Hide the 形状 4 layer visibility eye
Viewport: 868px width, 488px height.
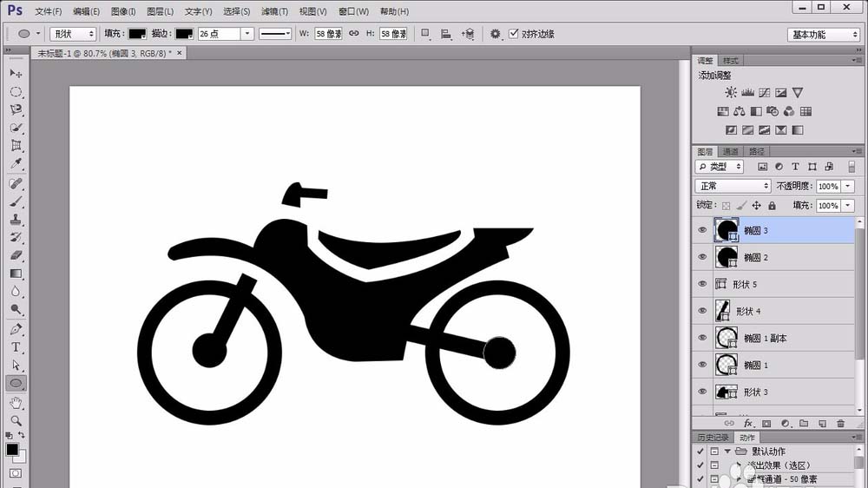pos(702,312)
